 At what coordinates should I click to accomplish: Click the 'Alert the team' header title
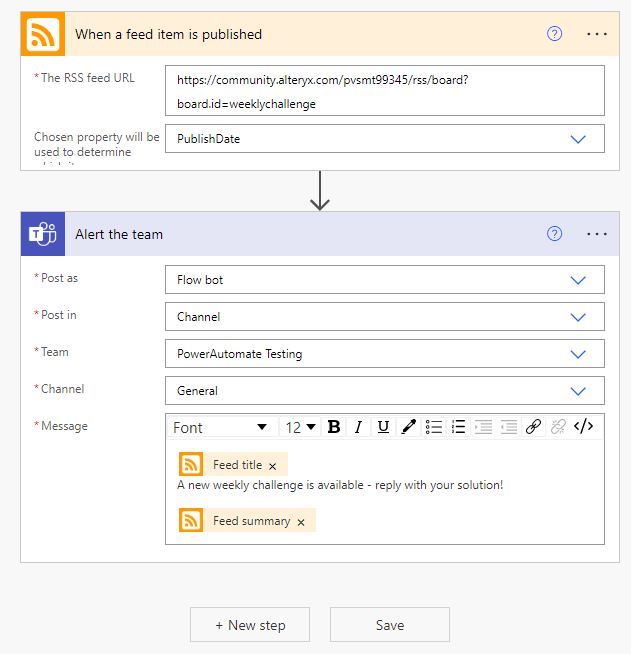point(119,234)
